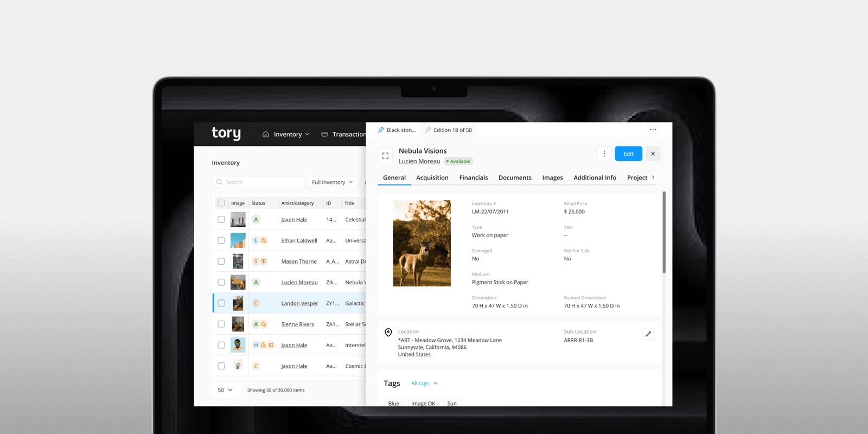The height and width of the screenshot is (434, 868).
Task: Click the card icon beside Transactions
Action: 324,134
